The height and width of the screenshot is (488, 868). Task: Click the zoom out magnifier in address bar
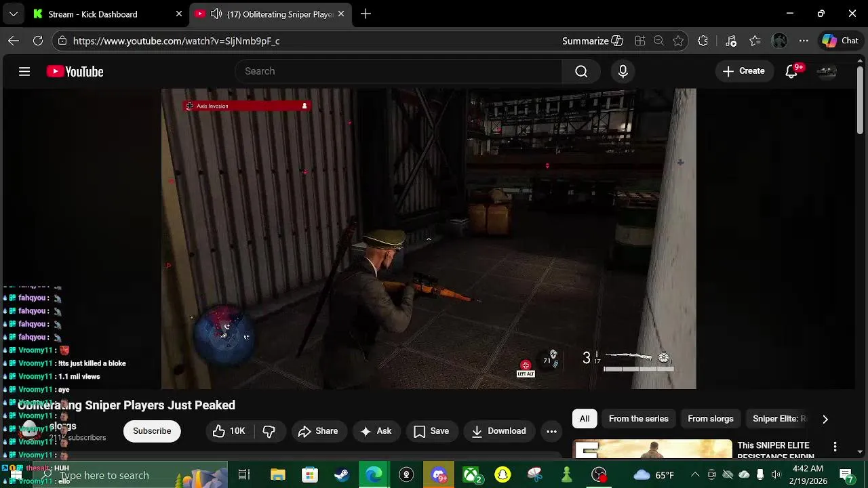(658, 41)
